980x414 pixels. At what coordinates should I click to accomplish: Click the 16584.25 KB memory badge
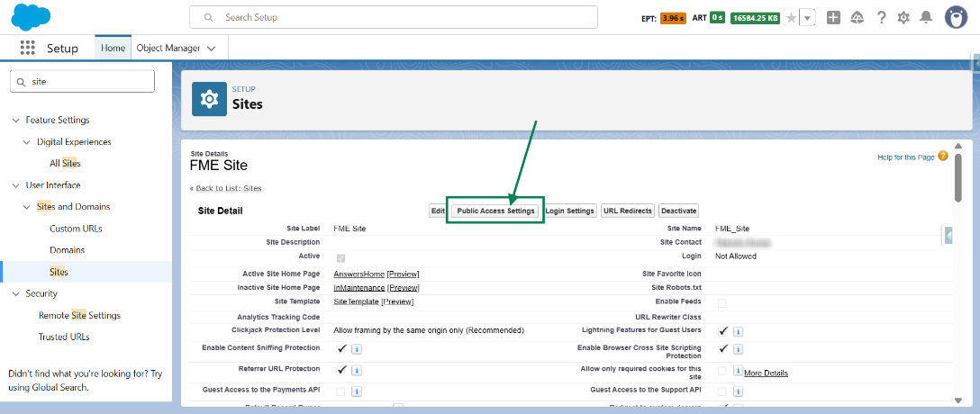pyautogui.click(x=755, y=18)
